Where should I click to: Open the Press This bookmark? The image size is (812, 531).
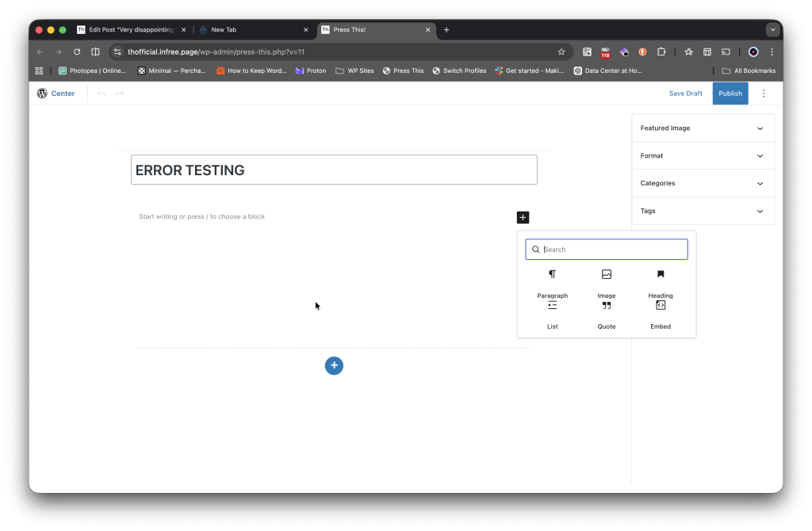pyautogui.click(x=403, y=71)
